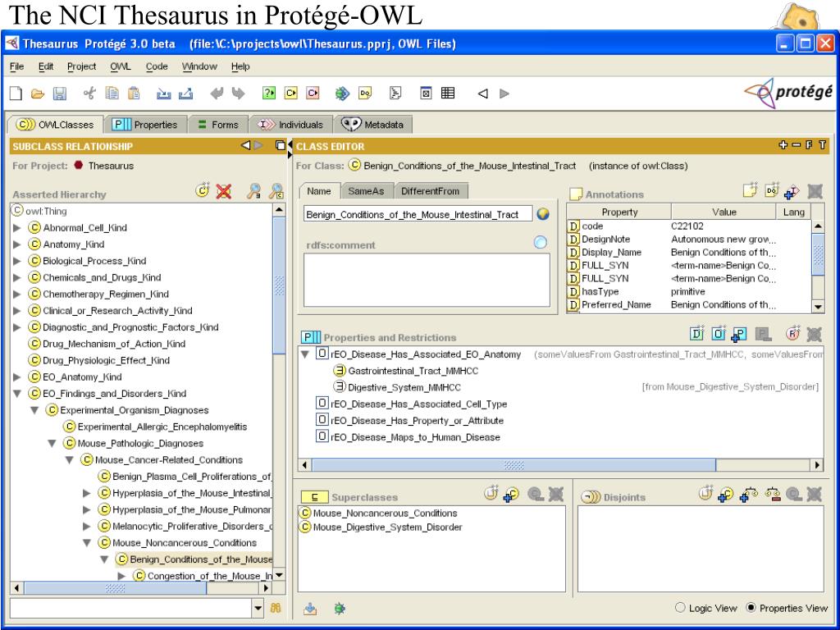This screenshot has height=630, width=840.
Task: Click the table grid toolbar icon
Action: [x=448, y=94]
